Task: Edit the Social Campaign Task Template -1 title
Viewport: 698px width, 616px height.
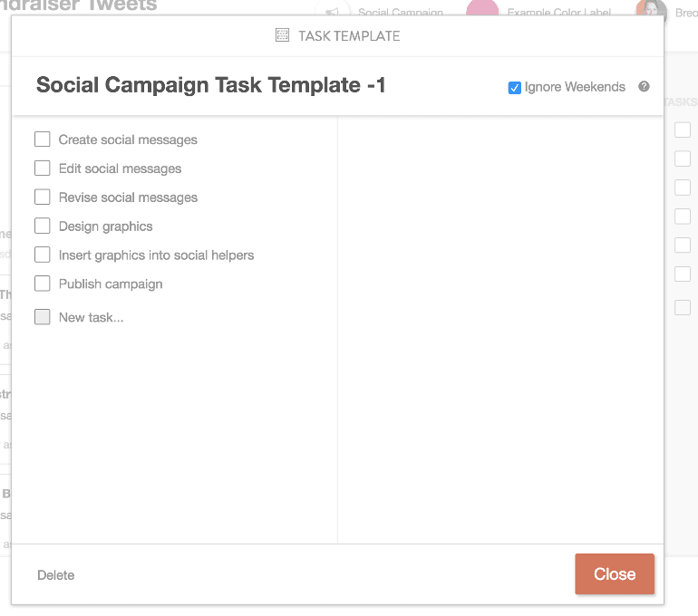Action: click(x=211, y=85)
